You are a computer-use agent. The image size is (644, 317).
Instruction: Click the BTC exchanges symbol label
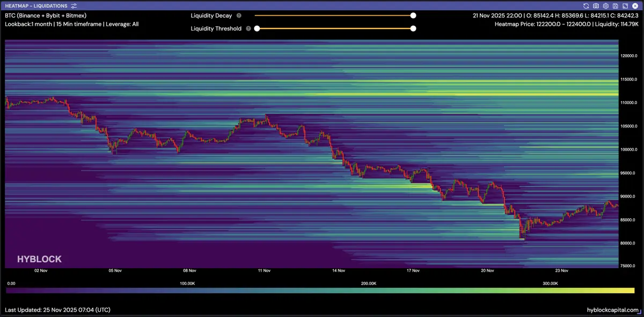tap(46, 16)
